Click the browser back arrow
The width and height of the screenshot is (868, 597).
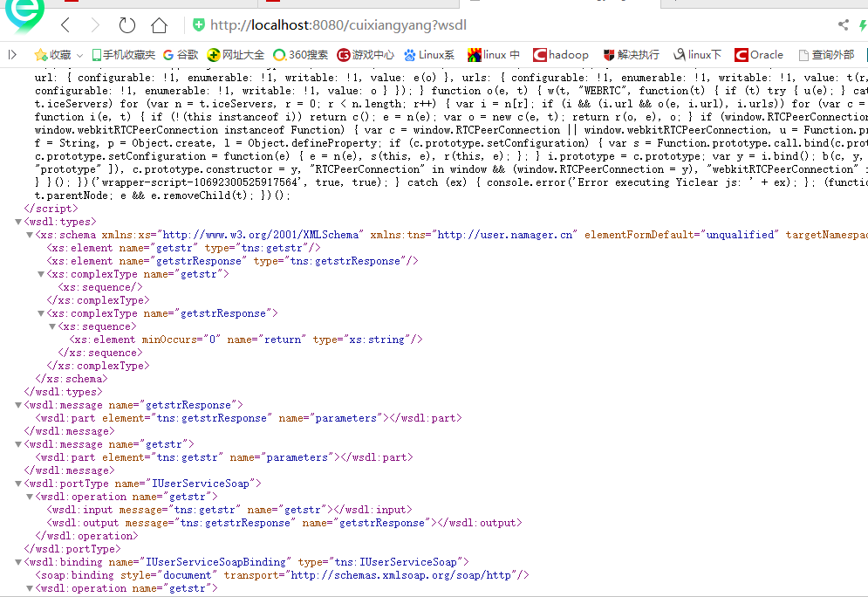(65, 25)
